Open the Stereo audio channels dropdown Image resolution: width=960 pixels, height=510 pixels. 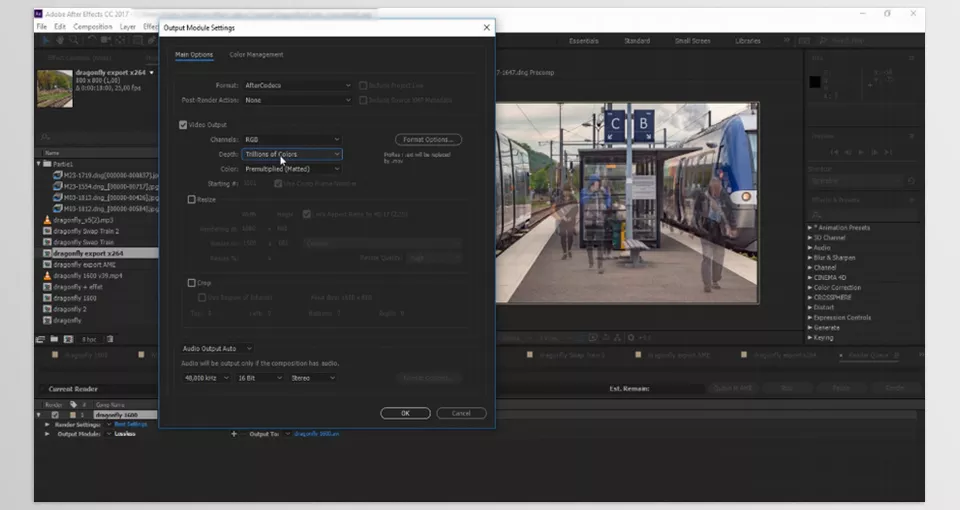313,378
